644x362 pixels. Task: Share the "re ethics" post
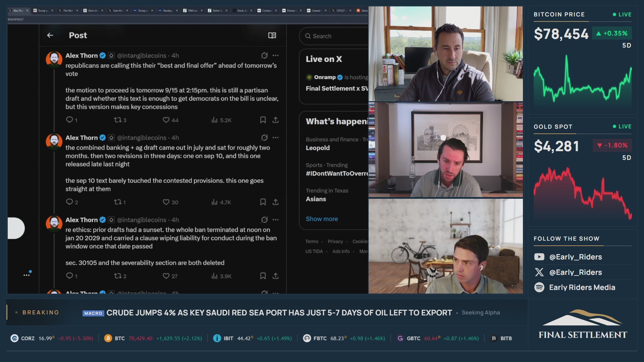275,276
